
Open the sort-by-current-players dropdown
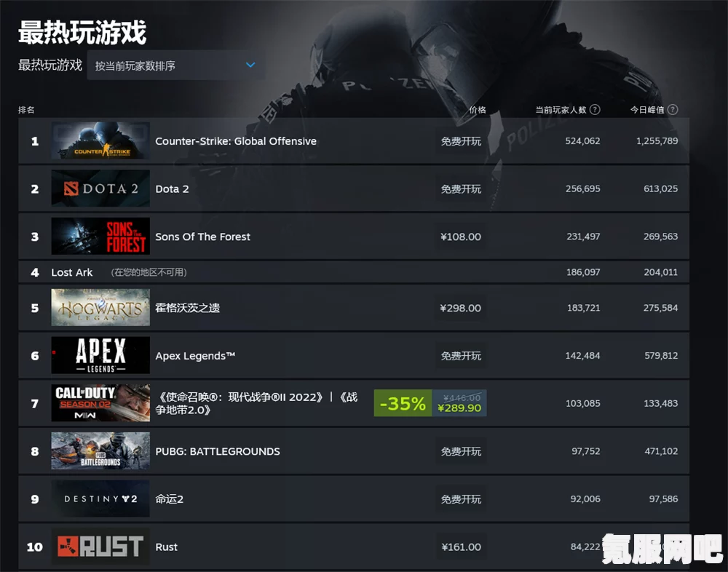[x=176, y=65]
